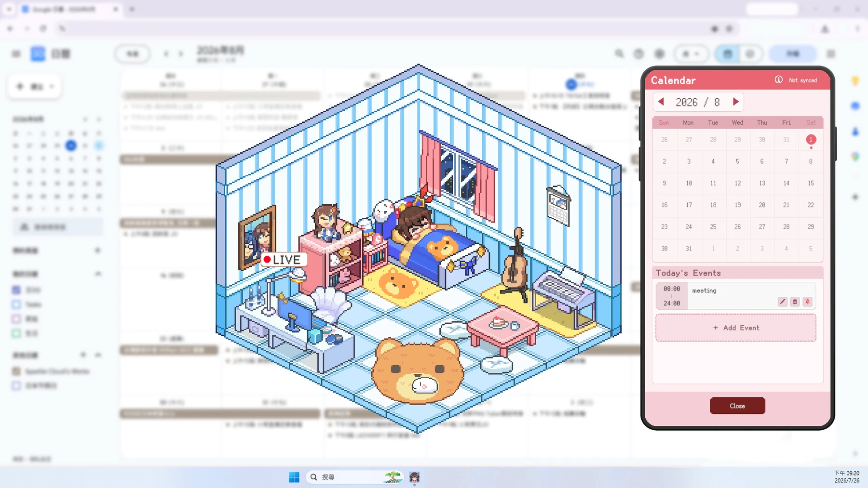This screenshot has width=868, height=488.
Task: Open the Windows Start menu
Action: [294, 477]
